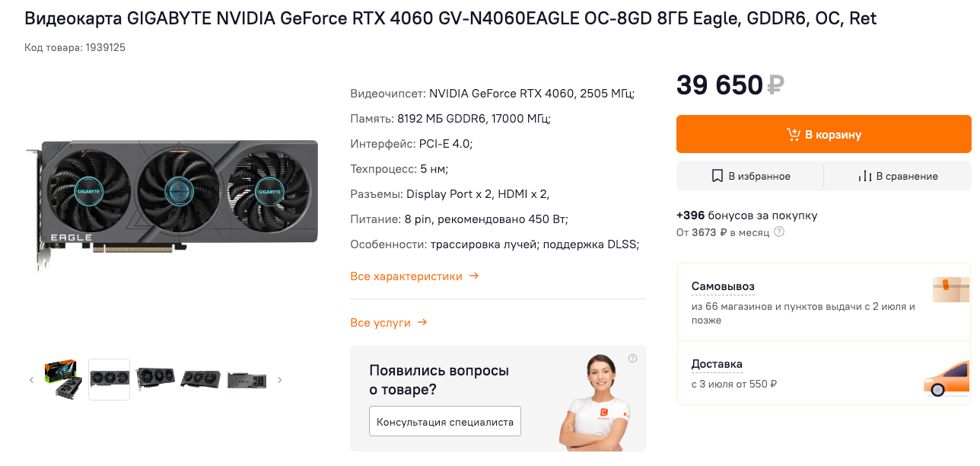980x466 pixels.
Task: Open the "Самовывоз" pickup option
Action: coord(723,286)
